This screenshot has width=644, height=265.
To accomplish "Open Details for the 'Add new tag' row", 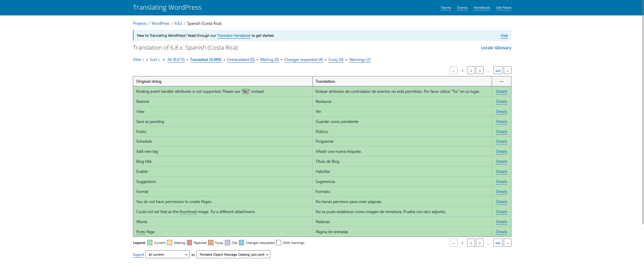I will 501,151.
